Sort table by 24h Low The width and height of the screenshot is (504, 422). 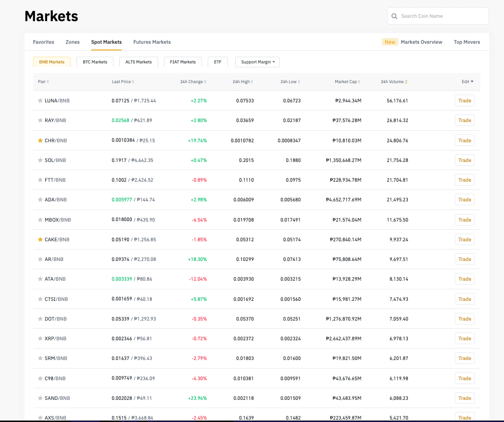click(290, 82)
